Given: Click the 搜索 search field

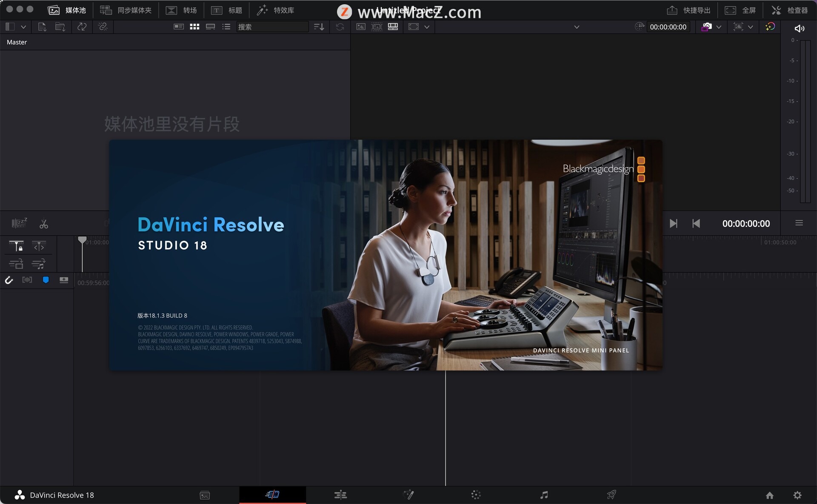Looking at the screenshot, I should (x=271, y=27).
